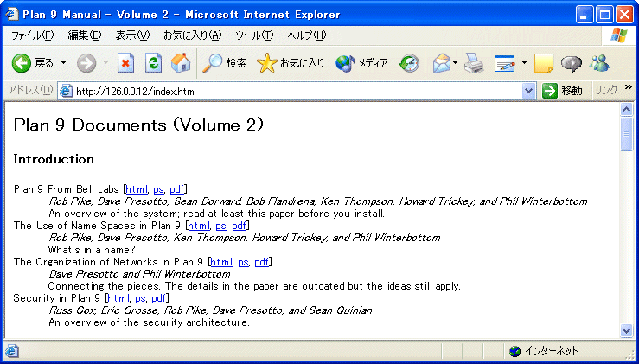Click the 'Introduction' section heading
639x364 pixels.
click(x=54, y=159)
